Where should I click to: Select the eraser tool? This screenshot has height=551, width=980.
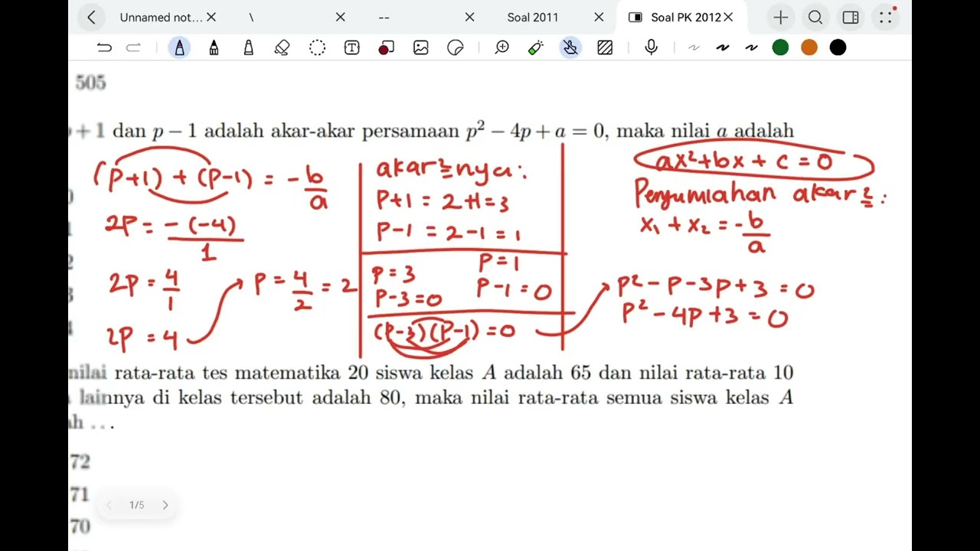(x=282, y=47)
